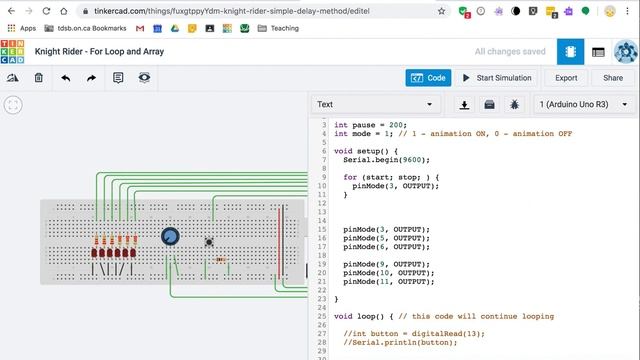The width and height of the screenshot is (640, 360).
Task: Open Google Drive bookmark icon
Action: pyautogui.click(x=175, y=28)
